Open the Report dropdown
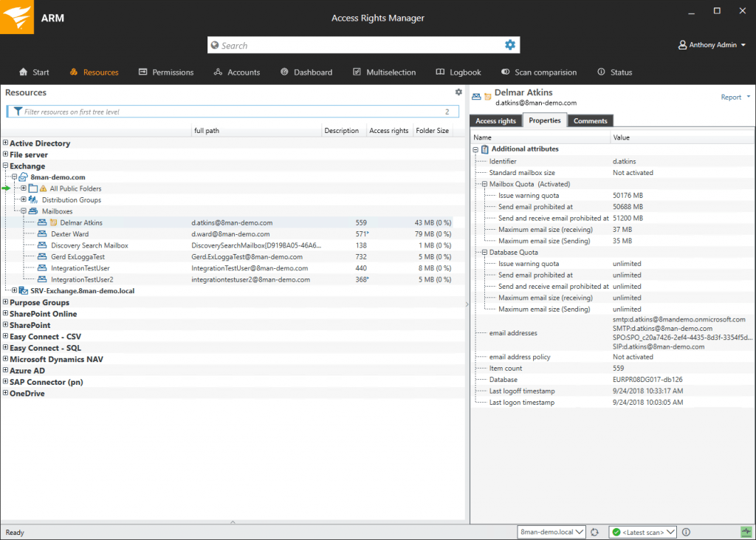The image size is (756, 540). [735, 97]
